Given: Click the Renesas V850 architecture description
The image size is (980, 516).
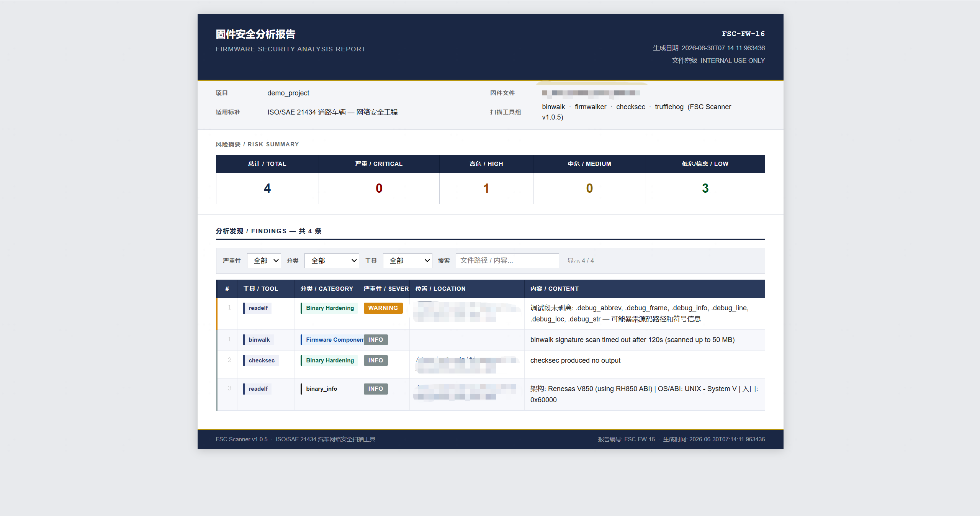Looking at the screenshot, I should 644,394.
